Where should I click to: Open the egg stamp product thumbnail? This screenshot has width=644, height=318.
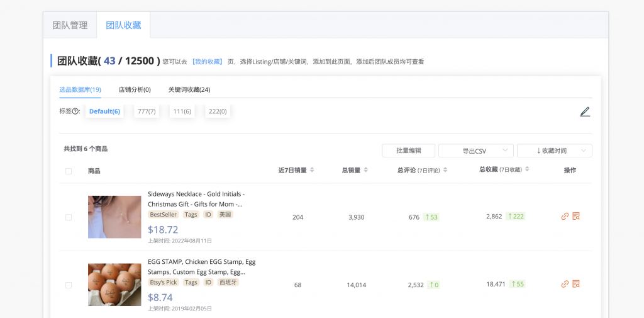(114, 285)
